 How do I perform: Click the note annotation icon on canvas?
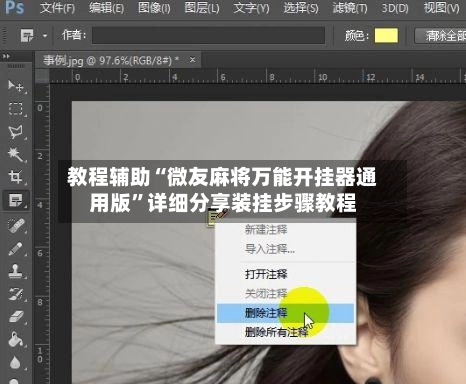tap(217, 217)
